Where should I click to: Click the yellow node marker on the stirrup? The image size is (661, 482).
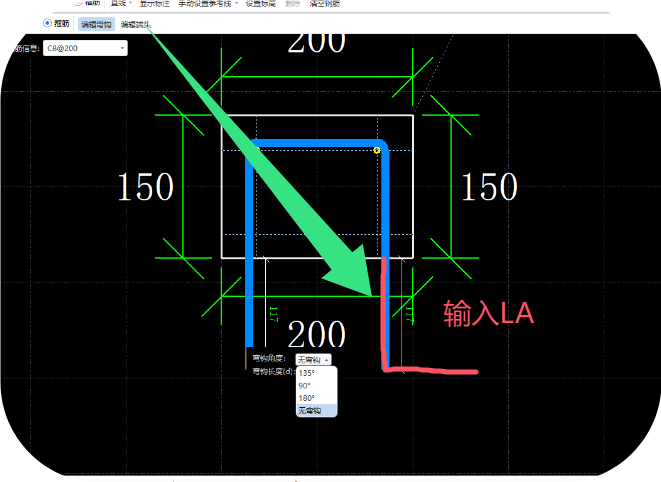377,150
